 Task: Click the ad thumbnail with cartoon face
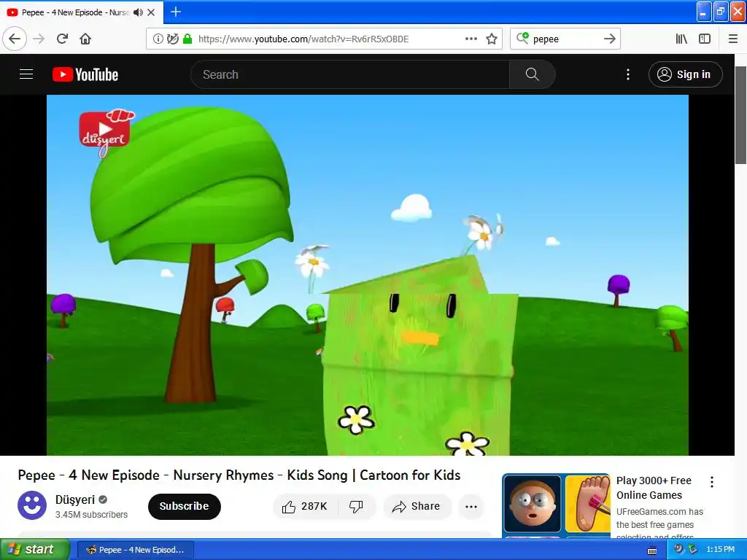tap(533, 503)
